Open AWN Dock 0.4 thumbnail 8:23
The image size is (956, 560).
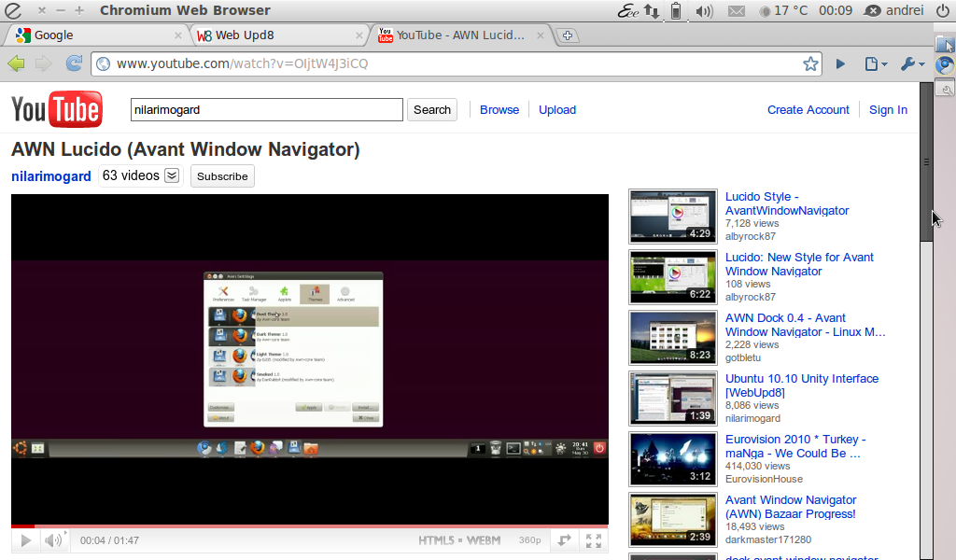click(x=672, y=338)
